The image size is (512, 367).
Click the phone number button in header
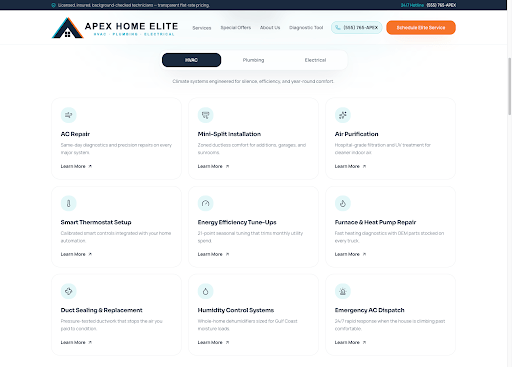pyautogui.click(x=357, y=28)
